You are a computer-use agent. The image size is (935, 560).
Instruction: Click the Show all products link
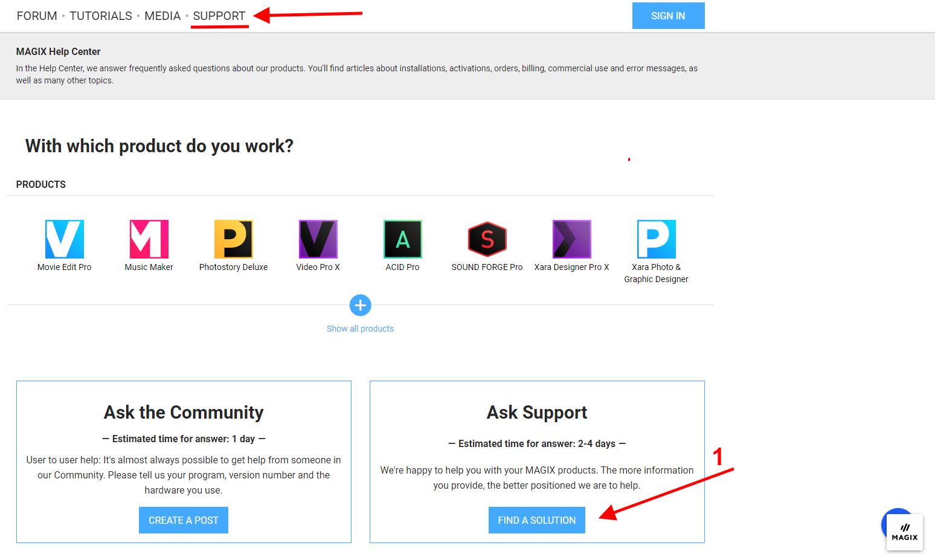360,329
